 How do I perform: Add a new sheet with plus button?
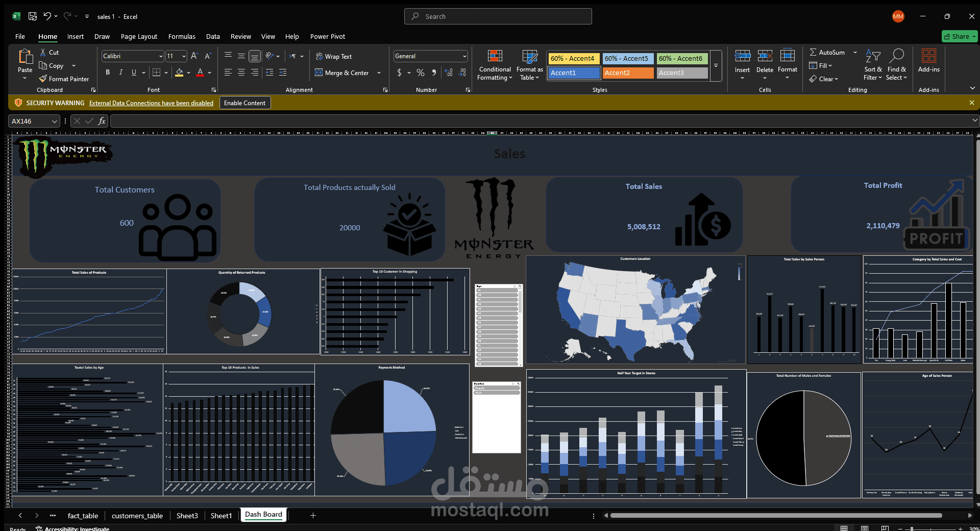(x=313, y=516)
